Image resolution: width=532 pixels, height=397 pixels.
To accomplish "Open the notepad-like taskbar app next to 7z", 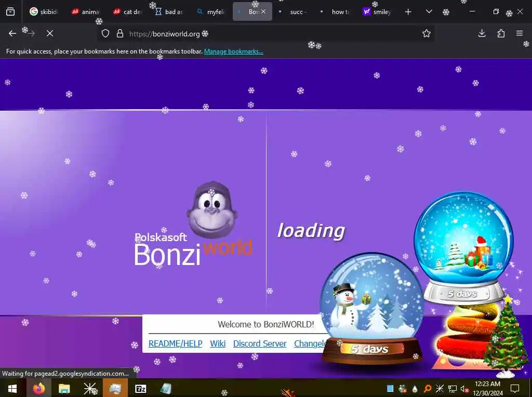I will click(166, 388).
